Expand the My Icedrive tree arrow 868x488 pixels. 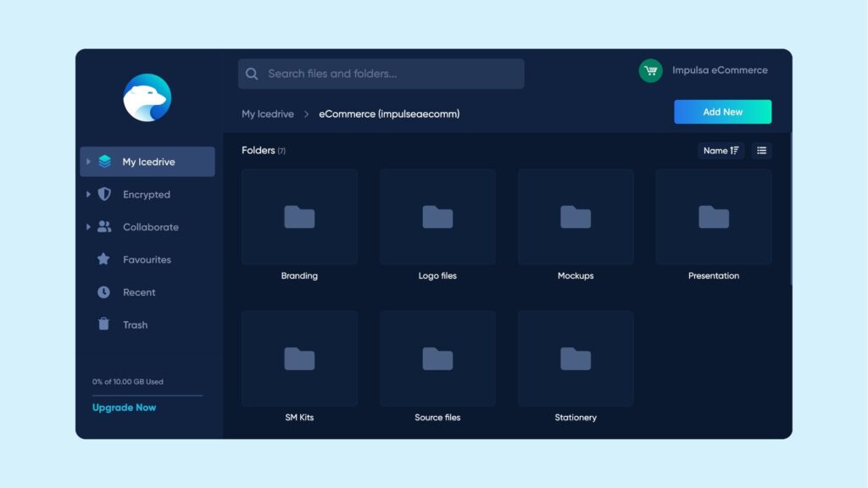tap(88, 161)
